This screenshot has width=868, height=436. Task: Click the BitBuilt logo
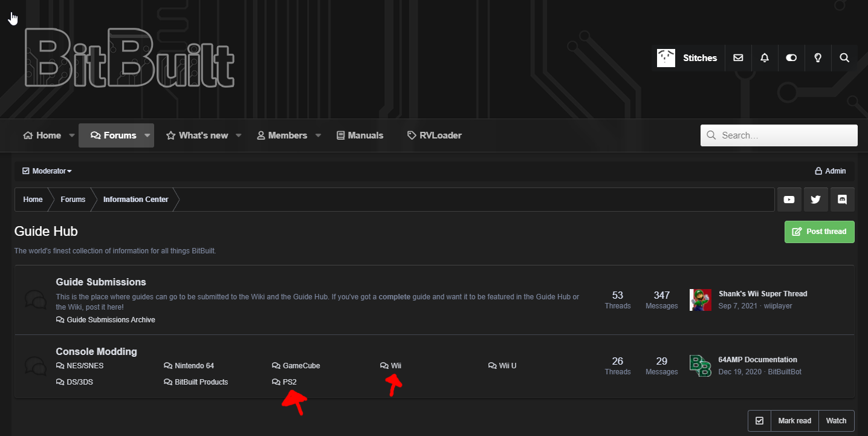(129, 59)
